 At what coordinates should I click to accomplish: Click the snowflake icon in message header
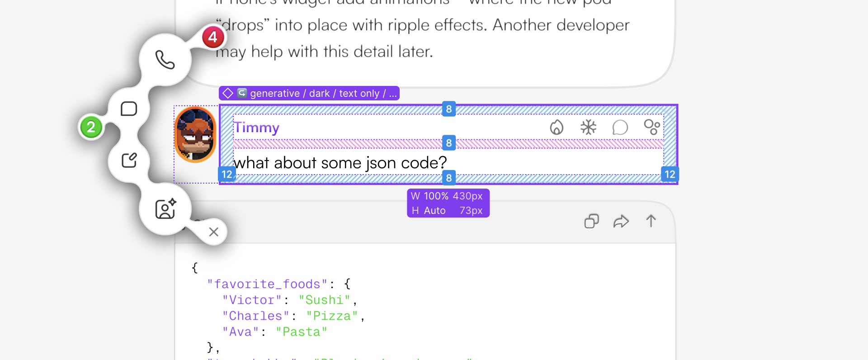tap(588, 128)
